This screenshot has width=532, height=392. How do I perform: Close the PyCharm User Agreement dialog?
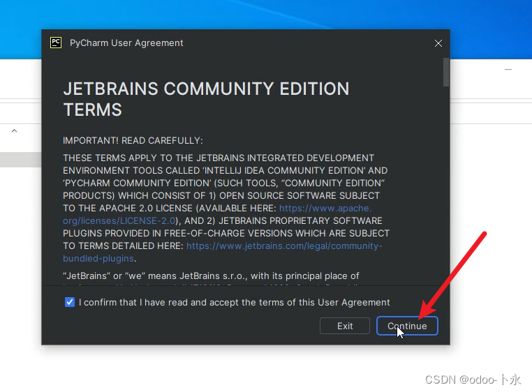coord(438,43)
